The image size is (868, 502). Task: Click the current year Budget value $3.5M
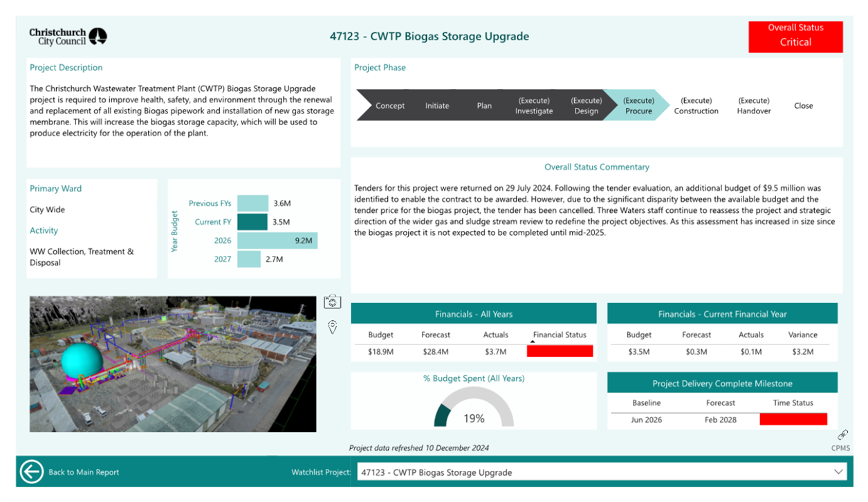[639, 352]
